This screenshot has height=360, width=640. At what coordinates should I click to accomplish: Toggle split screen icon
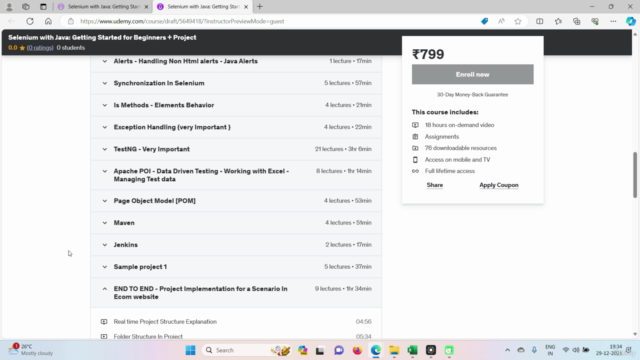click(540, 21)
